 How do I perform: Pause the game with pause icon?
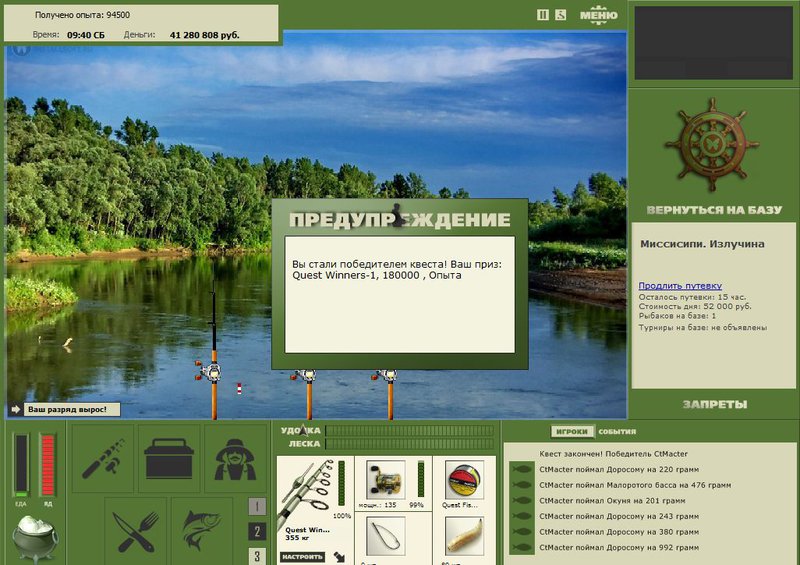542,15
